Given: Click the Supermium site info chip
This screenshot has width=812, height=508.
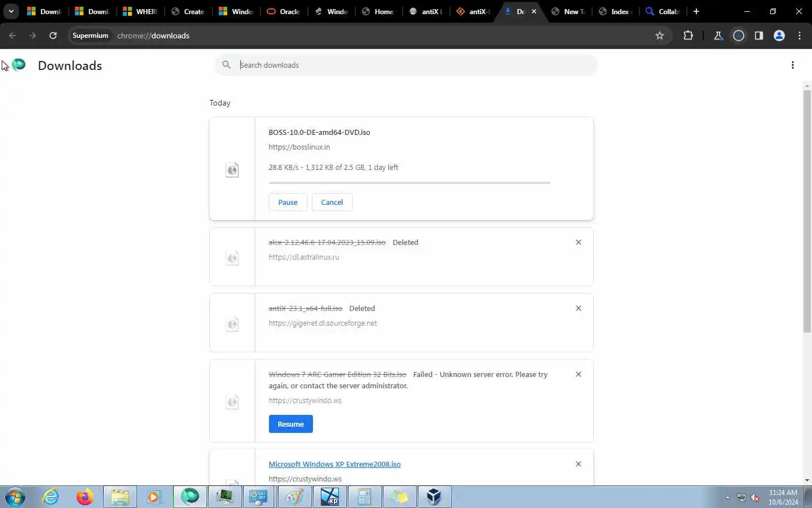Looking at the screenshot, I should tap(90, 36).
